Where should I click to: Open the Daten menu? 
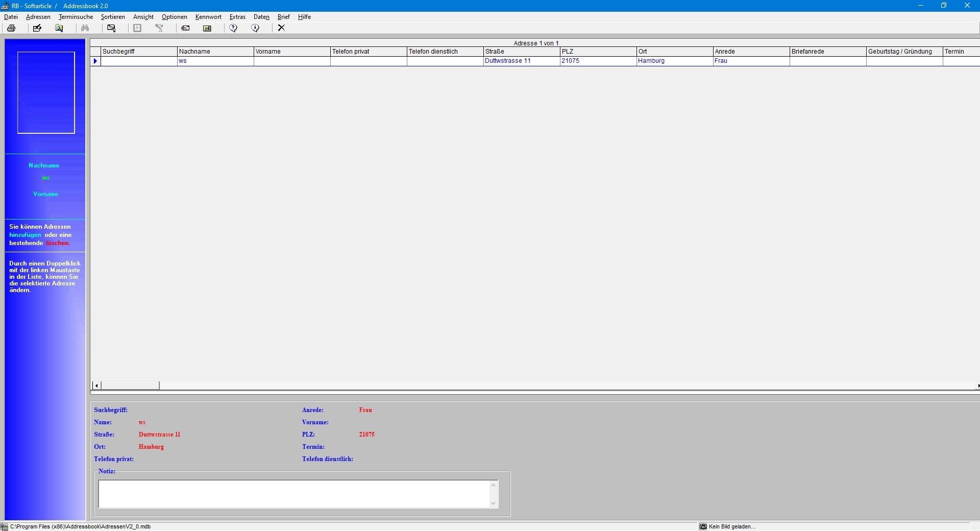click(261, 17)
